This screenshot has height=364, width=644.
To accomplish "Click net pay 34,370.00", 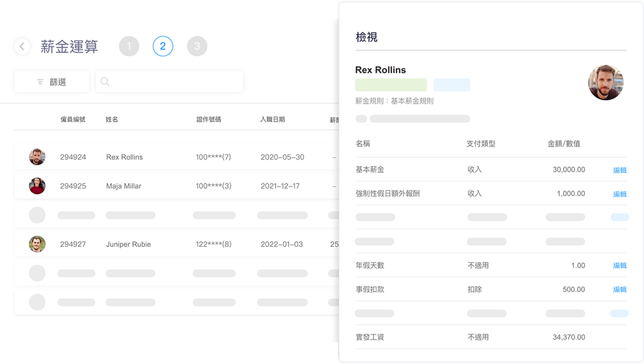I will point(569,337).
